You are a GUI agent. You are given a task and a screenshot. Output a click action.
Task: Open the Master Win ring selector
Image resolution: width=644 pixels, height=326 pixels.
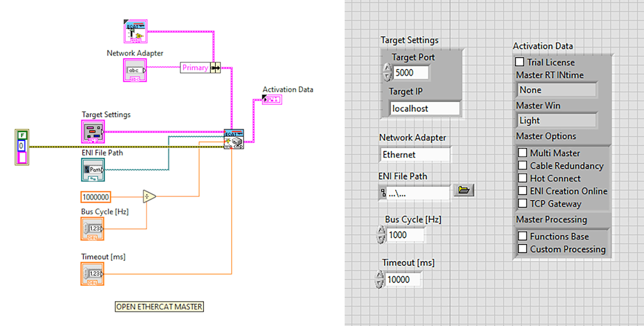click(x=556, y=120)
